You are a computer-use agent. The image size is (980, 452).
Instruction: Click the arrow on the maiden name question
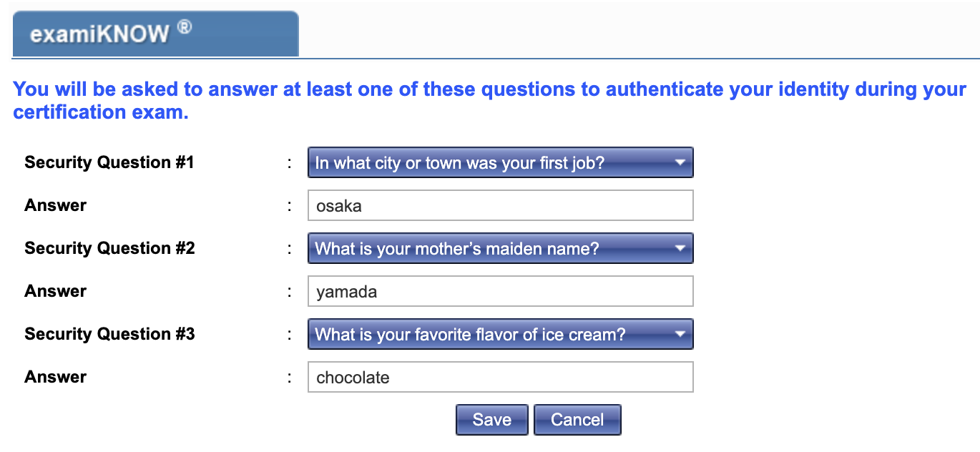[680, 249]
